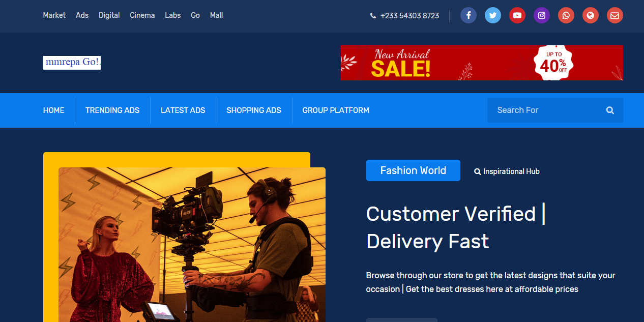Open the Instagram social icon

(x=541, y=15)
